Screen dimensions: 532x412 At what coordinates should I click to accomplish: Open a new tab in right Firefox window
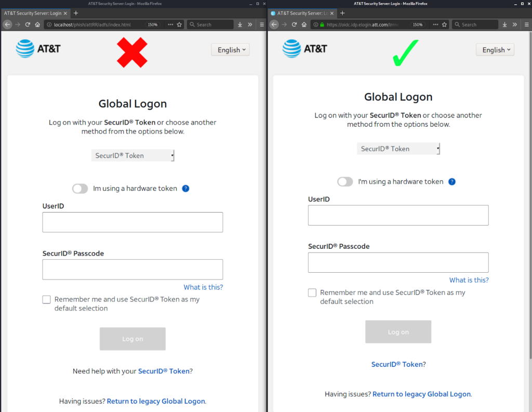pos(342,13)
